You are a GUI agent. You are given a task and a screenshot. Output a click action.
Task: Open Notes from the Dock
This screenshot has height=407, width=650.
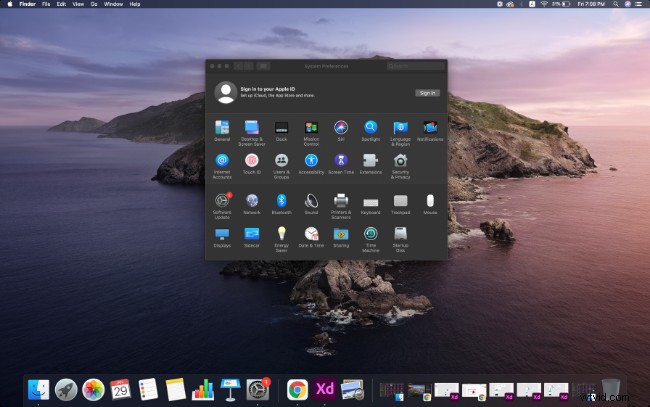tap(175, 390)
